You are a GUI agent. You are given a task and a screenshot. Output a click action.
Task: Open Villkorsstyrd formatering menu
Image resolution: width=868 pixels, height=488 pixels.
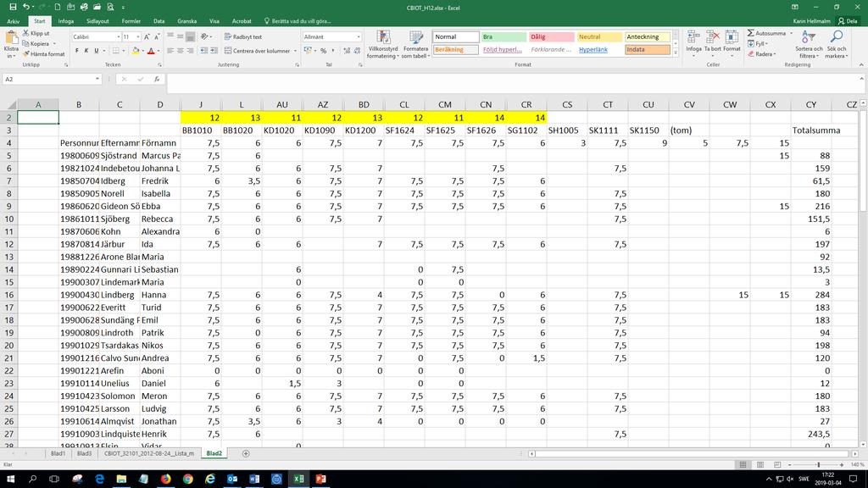pyautogui.click(x=382, y=45)
